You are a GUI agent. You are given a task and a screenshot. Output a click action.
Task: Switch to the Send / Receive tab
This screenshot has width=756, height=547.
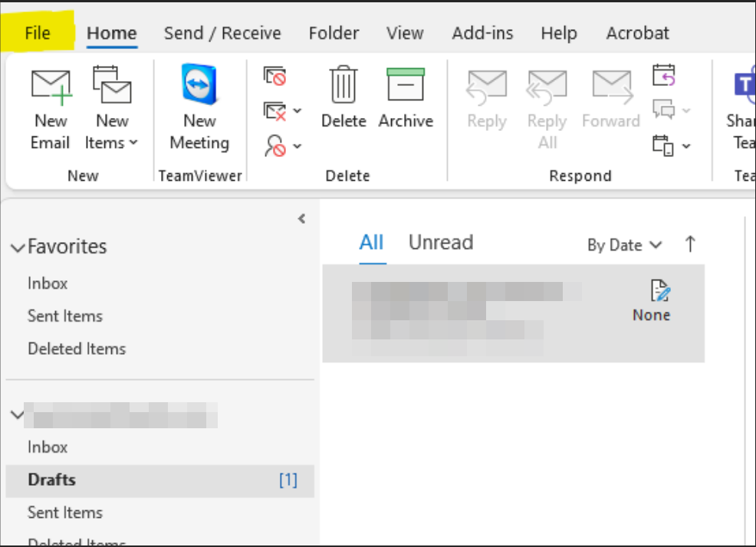[222, 32]
